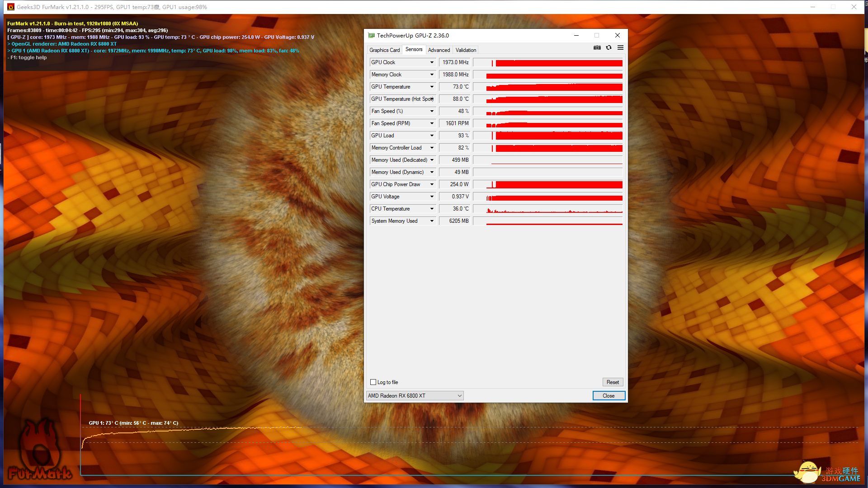Click the FurMark title bar app icon
868x488 pixels.
(11, 7)
